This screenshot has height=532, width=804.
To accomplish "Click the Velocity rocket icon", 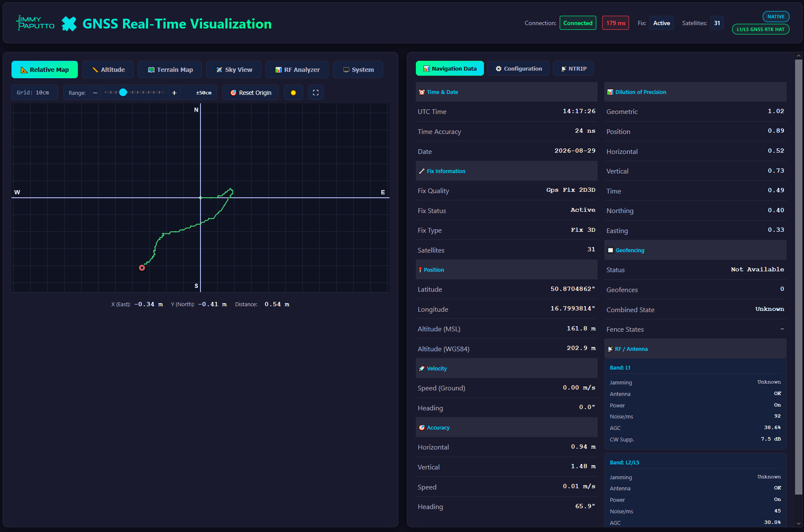I will [422, 369].
